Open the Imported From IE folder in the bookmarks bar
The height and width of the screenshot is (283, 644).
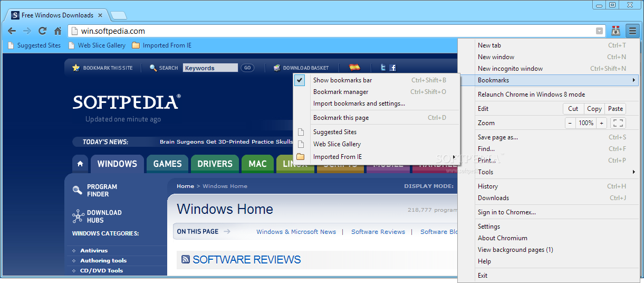click(162, 45)
